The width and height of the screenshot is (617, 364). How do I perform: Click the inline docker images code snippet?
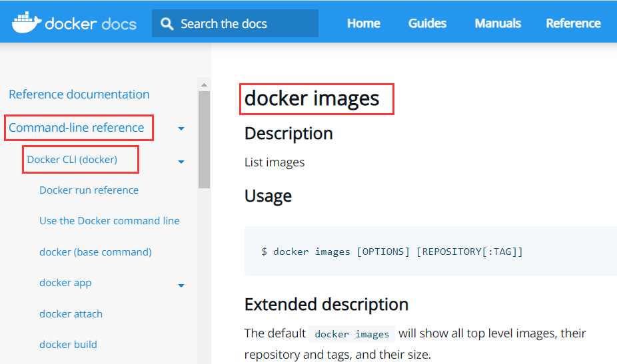click(352, 334)
